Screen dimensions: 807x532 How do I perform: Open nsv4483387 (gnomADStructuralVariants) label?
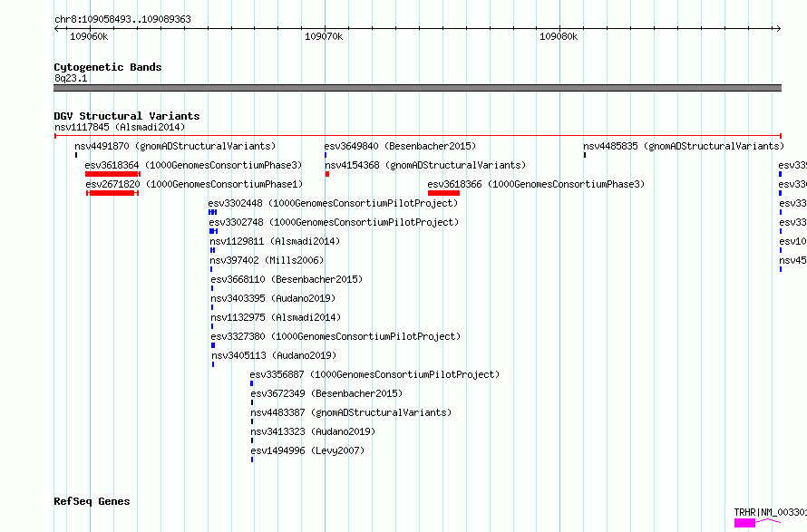(x=351, y=412)
